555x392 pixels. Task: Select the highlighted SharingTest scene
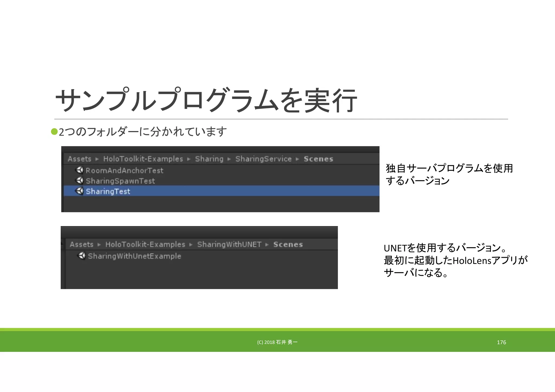[x=222, y=191]
